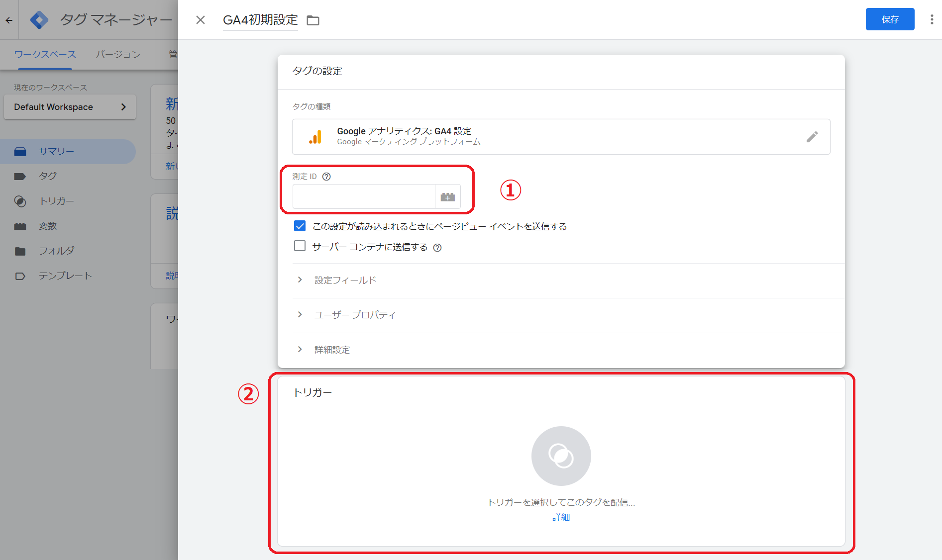Click the テンプレート sidebar icon
The width and height of the screenshot is (942, 560).
[x=20, y=276]
